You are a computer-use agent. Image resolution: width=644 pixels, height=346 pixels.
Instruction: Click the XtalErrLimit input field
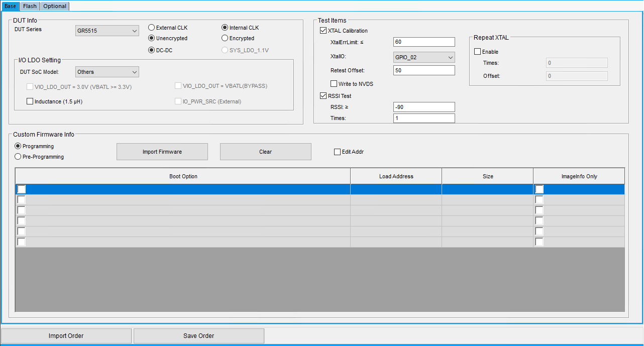pyautogui.click(x=423, y=42)
